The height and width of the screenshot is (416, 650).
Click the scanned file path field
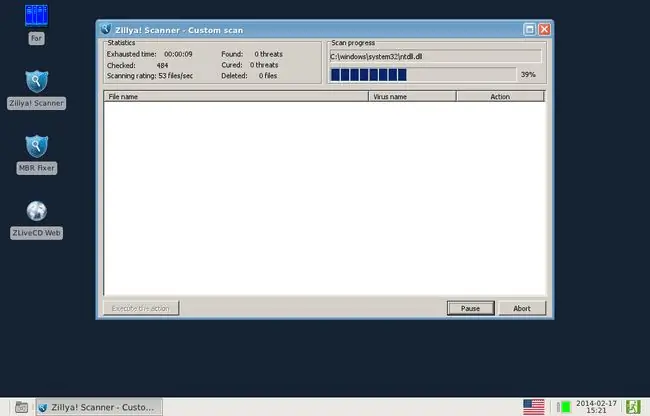pyautogui.click(x=435, y=56)
